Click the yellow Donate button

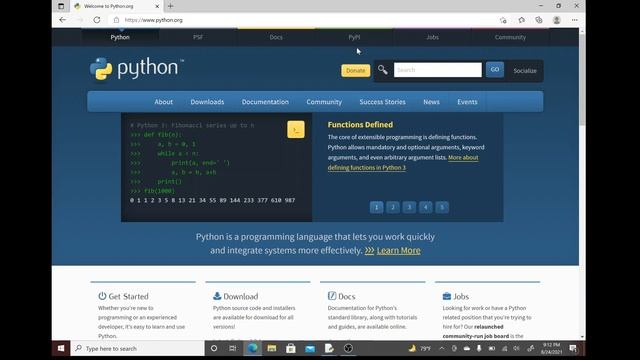click(356, 70)
